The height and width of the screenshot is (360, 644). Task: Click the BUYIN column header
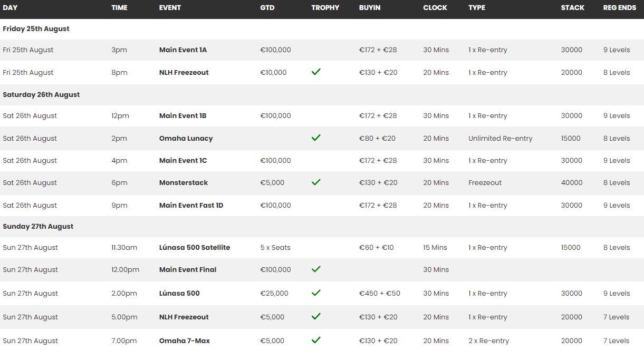tap(370, 8)
